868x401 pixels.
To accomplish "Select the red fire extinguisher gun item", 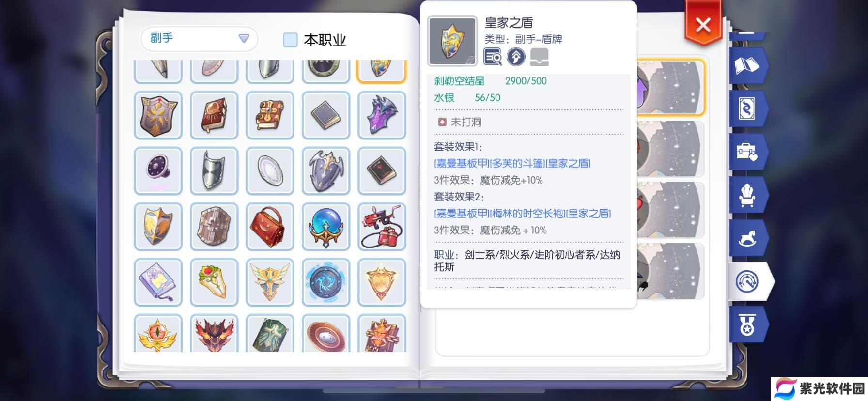I will pyautogui.click(x=382, y=227).
